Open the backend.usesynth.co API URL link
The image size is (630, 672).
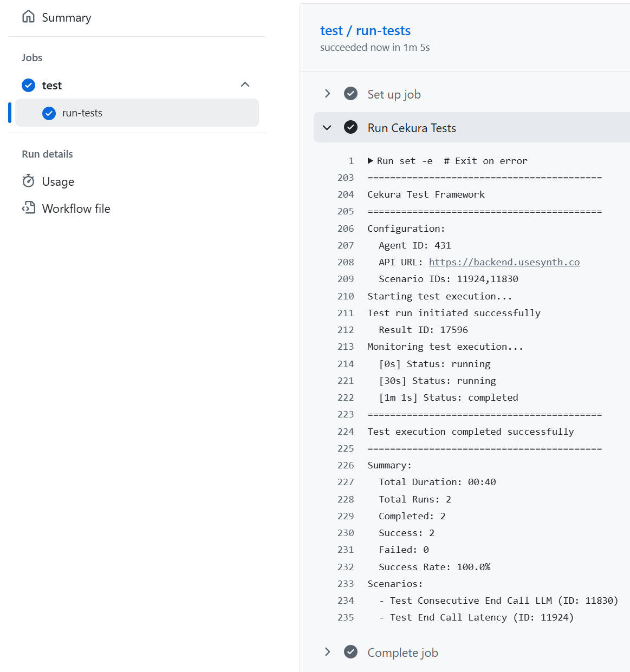tap(504, 262)
